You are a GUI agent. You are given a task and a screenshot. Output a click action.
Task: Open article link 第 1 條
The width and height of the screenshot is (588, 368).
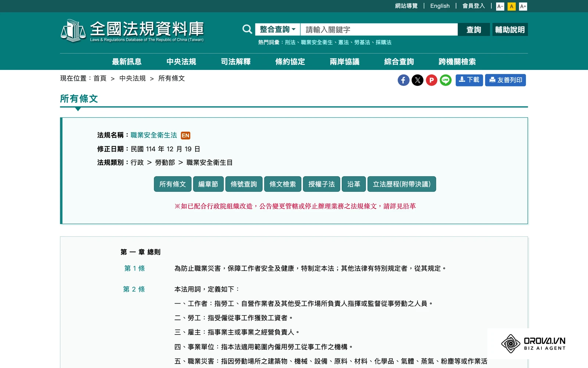click(135, 268)
